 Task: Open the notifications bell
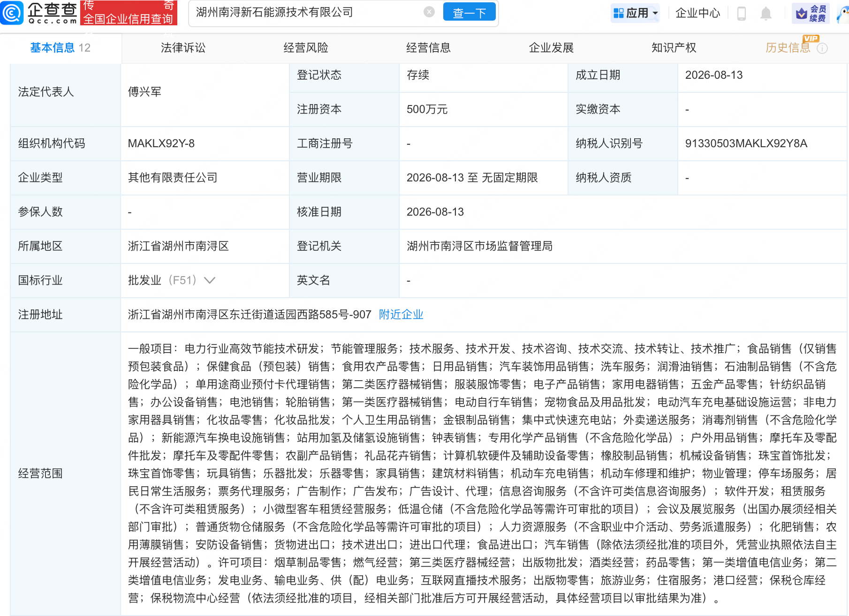[766, 13]
